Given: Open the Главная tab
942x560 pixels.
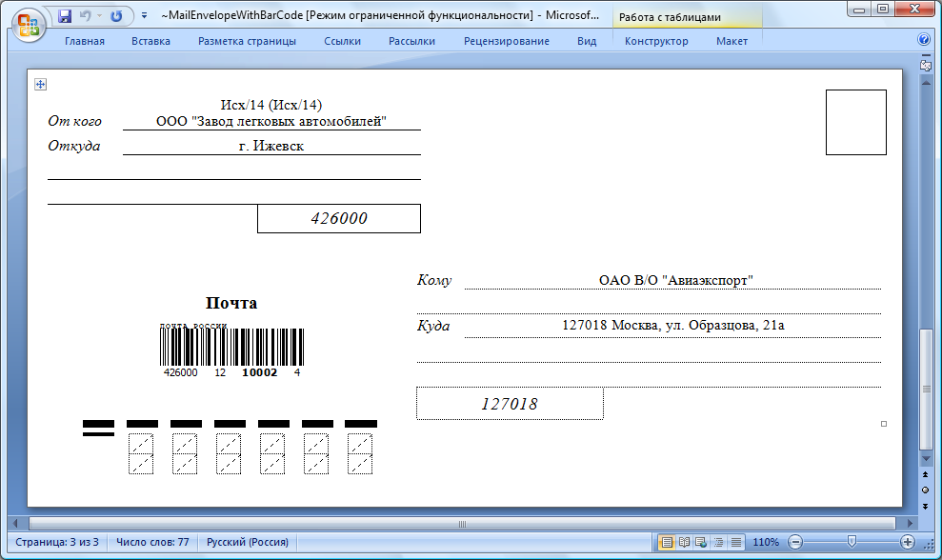Looking at the screenshot, I should [85, 41].
